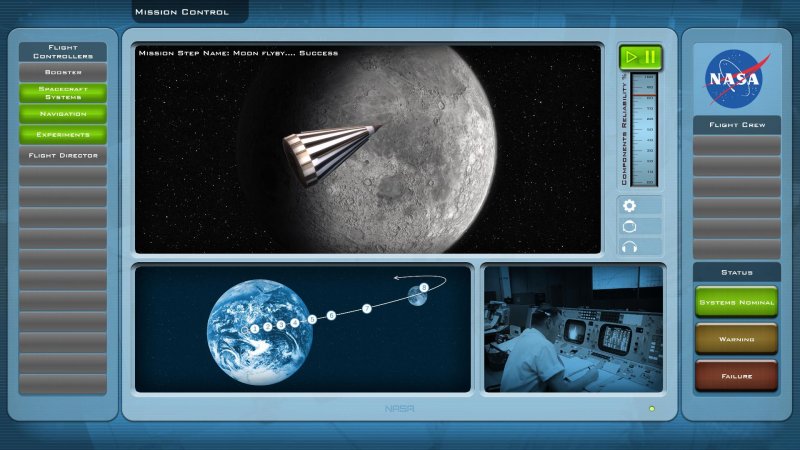Select mission step marker 3
The image size is (800, 450).
click(281, 324)
